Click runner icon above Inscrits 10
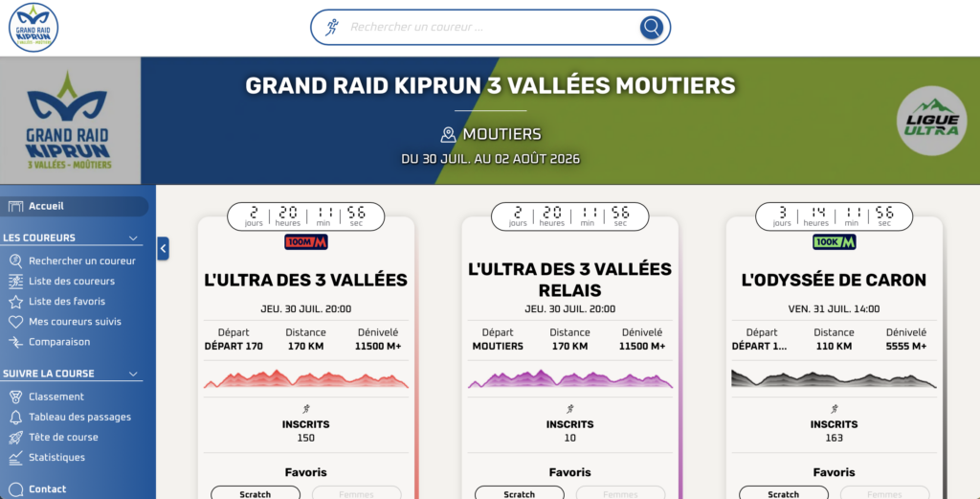This screenshot has width=980, height=499. tap(570, 409)
